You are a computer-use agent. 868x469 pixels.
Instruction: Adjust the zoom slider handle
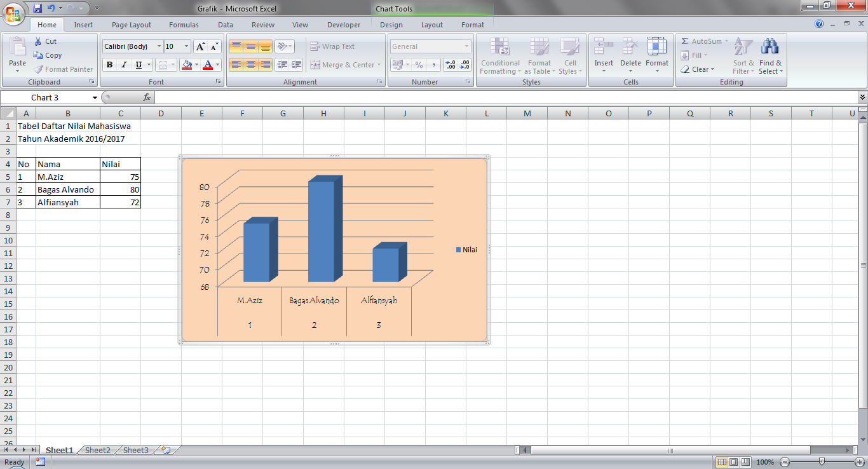click(822, 462)
